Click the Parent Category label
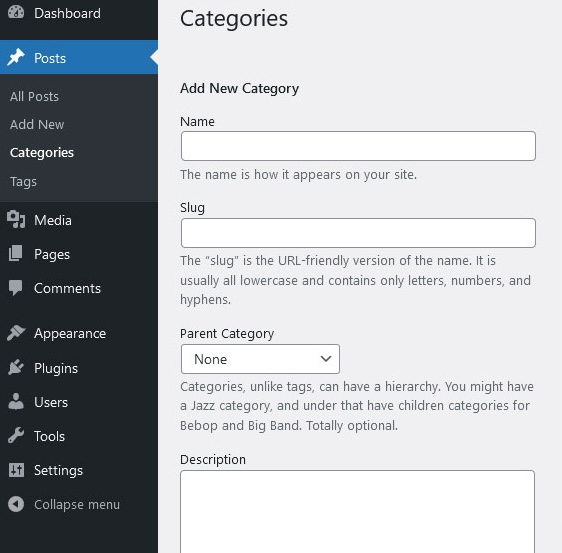The height and width of the screenshot is (553, 562). click(227, 334)
